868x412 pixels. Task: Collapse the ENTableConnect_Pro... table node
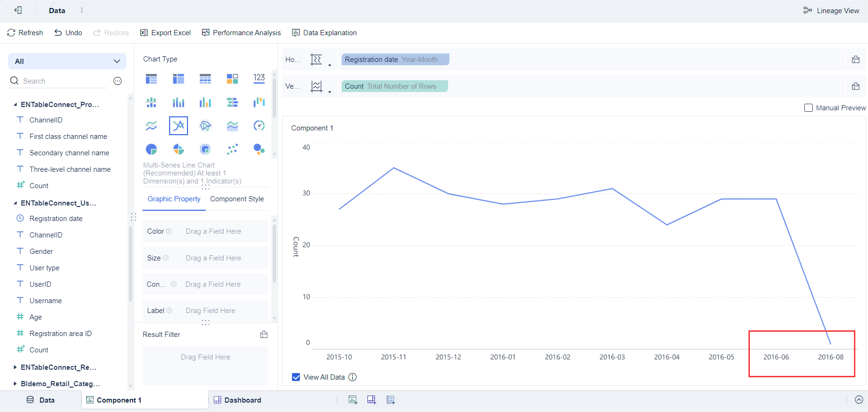[x=15, y=105]
